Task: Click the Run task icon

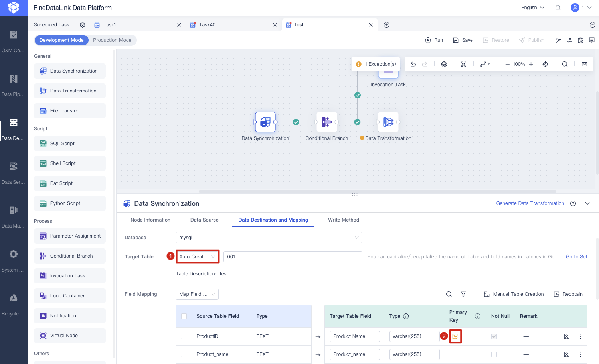Action: (x=428, y=40)
